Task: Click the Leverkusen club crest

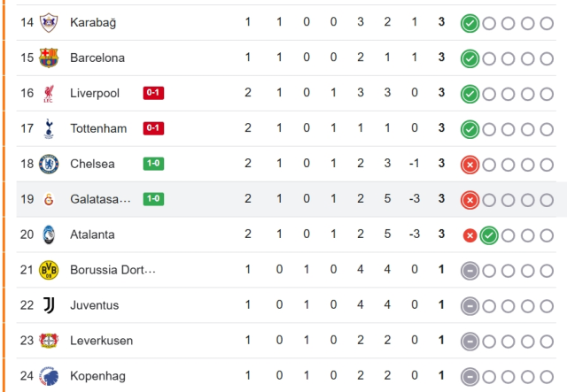Action: click(x=49, y=341)
